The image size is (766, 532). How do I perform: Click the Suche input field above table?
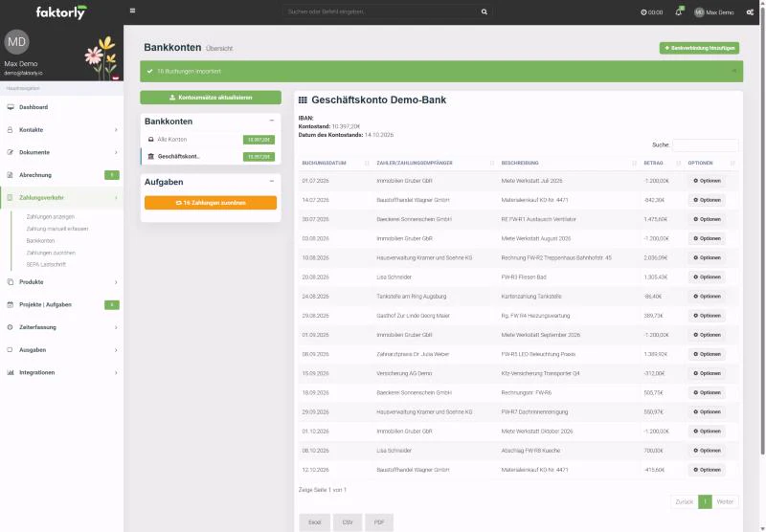coord(705,144)
